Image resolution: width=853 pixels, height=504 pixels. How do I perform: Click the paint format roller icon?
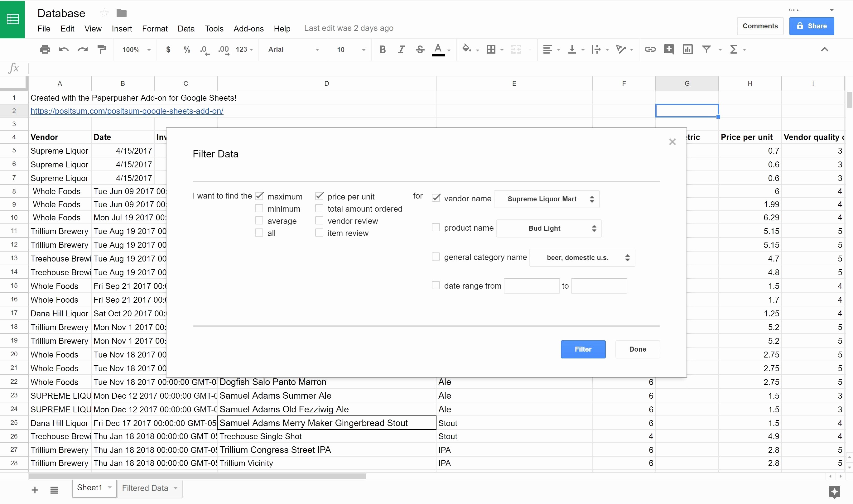click(x=102, y=50)
